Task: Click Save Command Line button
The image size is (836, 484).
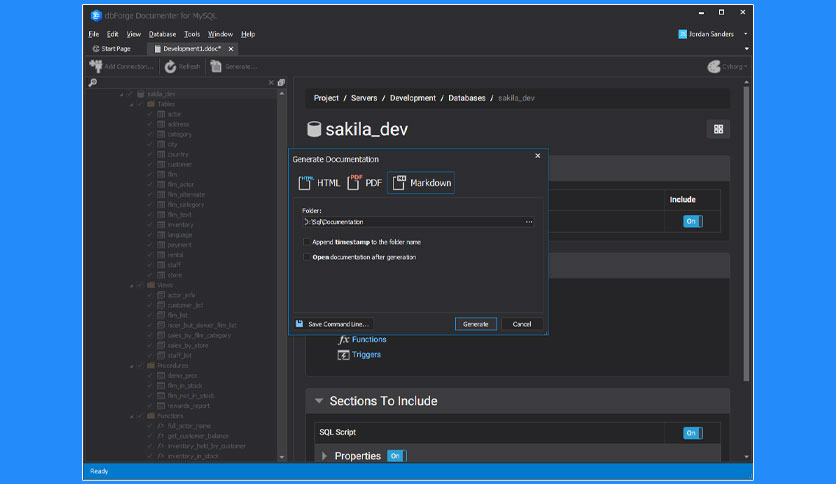Action: pos(334,324)
